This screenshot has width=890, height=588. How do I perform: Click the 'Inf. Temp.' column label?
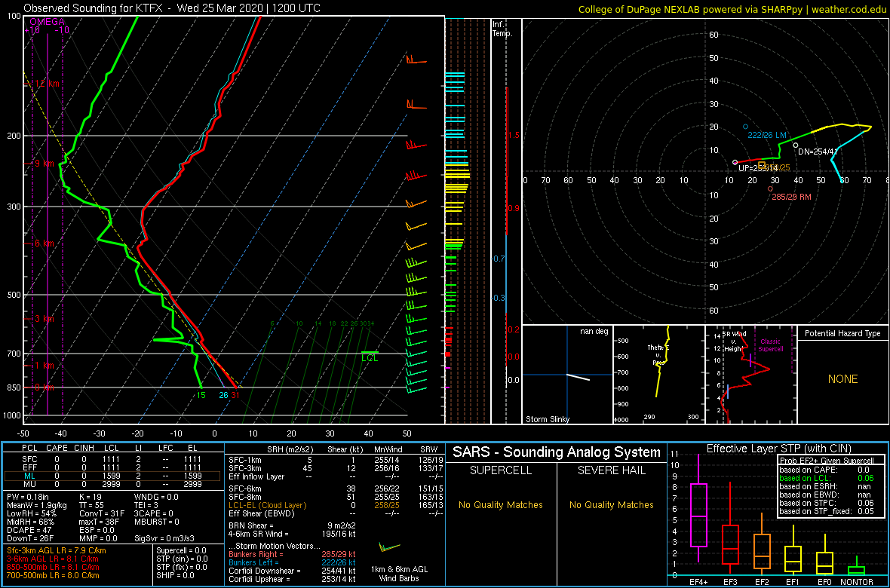[502, 29]
